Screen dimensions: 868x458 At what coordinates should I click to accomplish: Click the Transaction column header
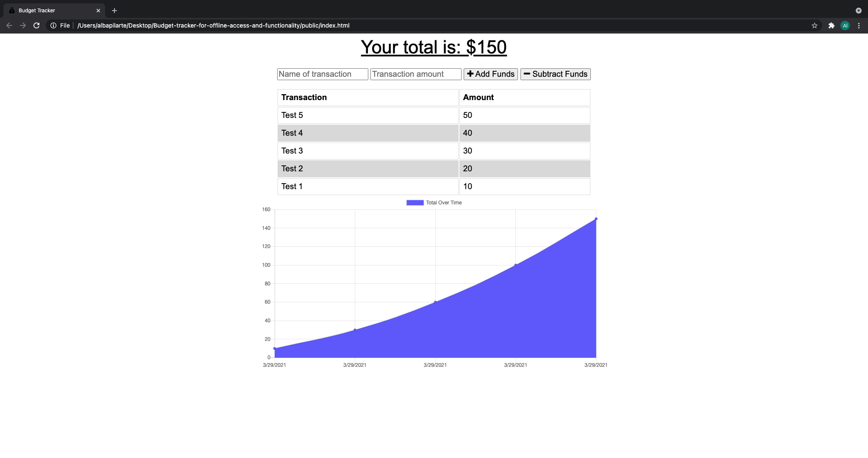(368, 98)
